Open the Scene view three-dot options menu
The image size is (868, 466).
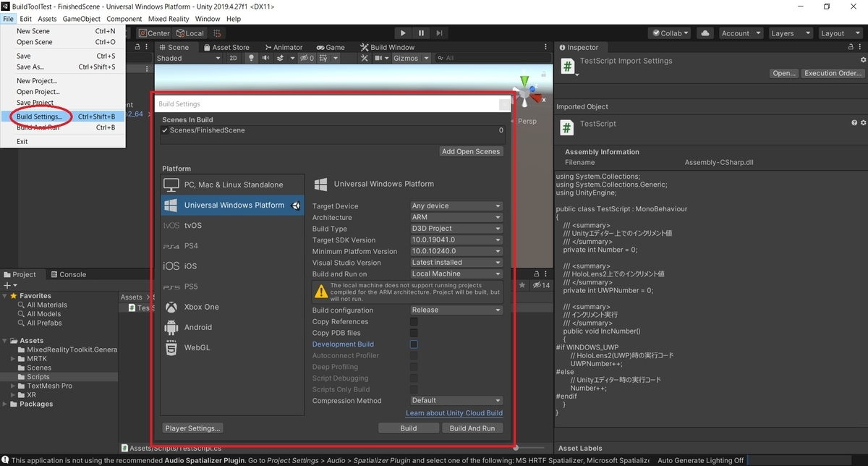pos(547,48)
